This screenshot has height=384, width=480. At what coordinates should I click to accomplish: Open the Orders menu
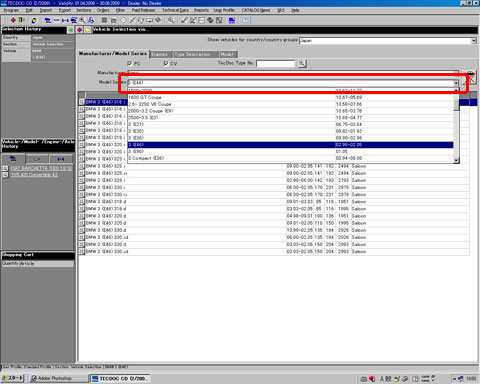pos(103,10)
